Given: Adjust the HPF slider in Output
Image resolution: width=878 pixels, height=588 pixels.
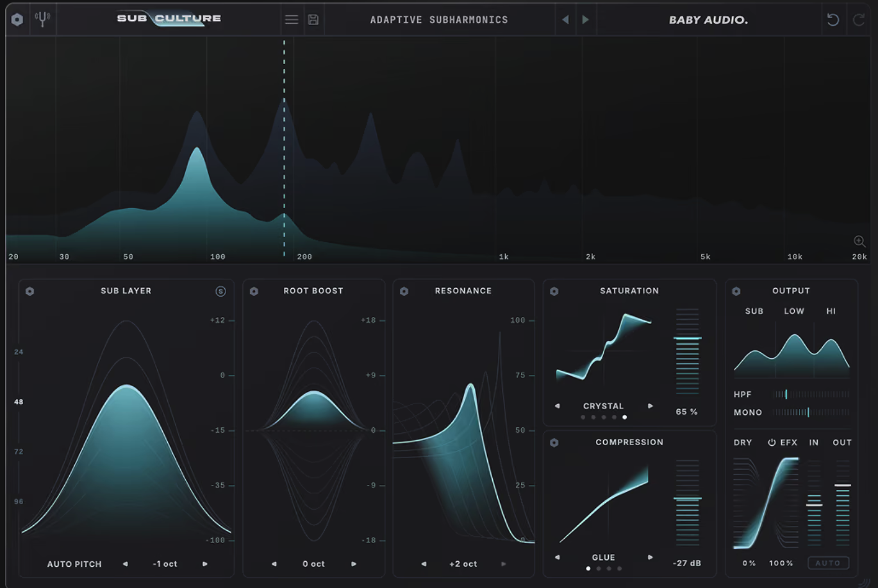Looking at the screenshot, I should click(x=811, y=395).
